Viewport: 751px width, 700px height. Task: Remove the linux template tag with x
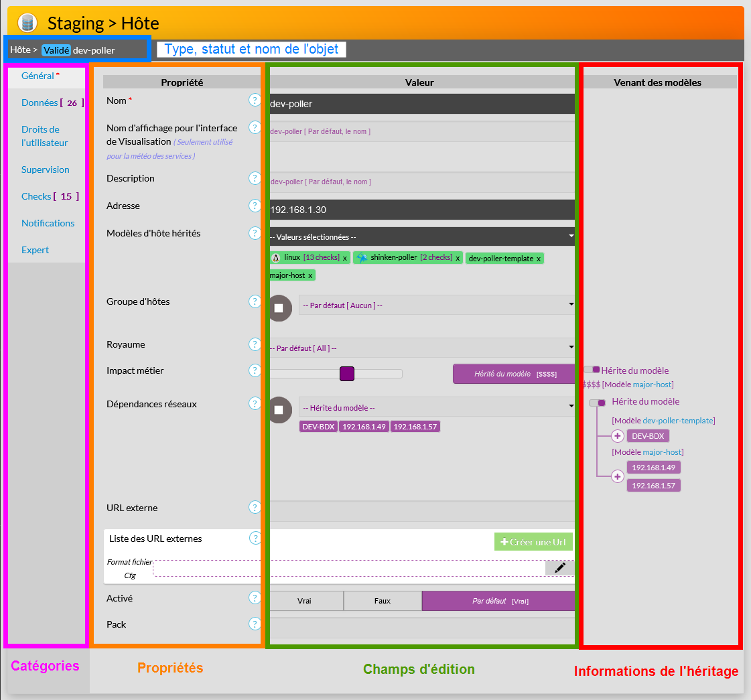pyautogui.click(x=345, y=258)
